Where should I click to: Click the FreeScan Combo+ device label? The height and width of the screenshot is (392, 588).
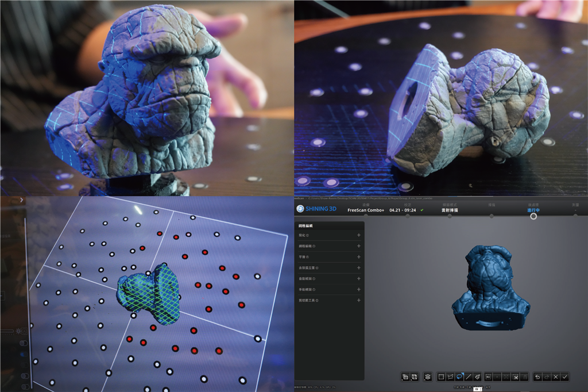365,210
